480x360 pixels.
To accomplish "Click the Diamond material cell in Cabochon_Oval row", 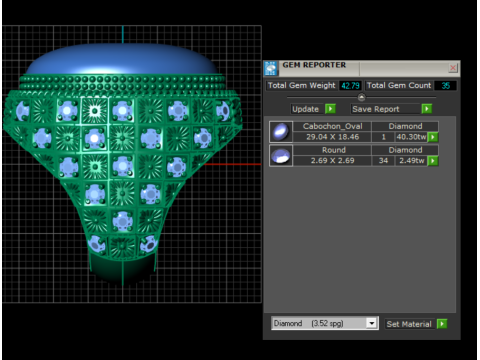I will pos(405,126).
